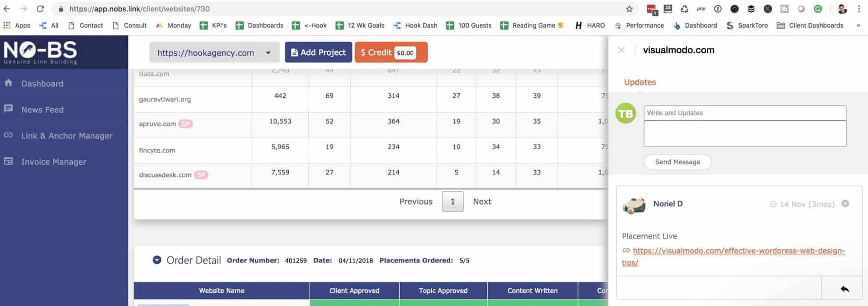Open Chrome three-dot menu
This screenshot has height=306, width=868.
(858, 9)
